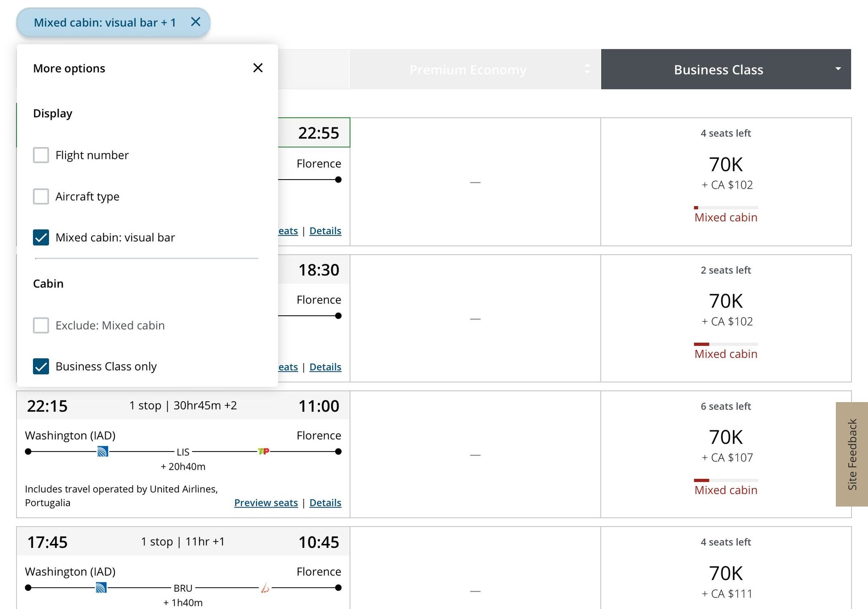Image resolution: width=868 pixels, height=609 pixels.
Task: Enable the Aircraft type checkbox
Action: [41, 196]
